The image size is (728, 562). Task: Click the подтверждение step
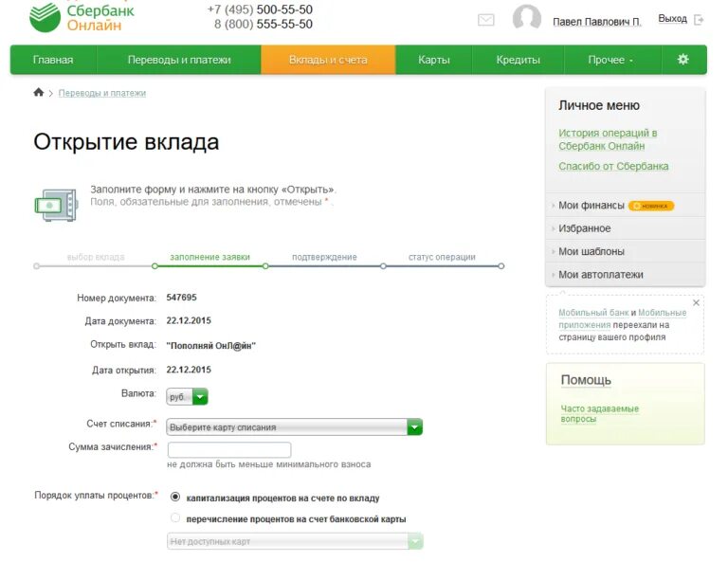coord(324,257)
